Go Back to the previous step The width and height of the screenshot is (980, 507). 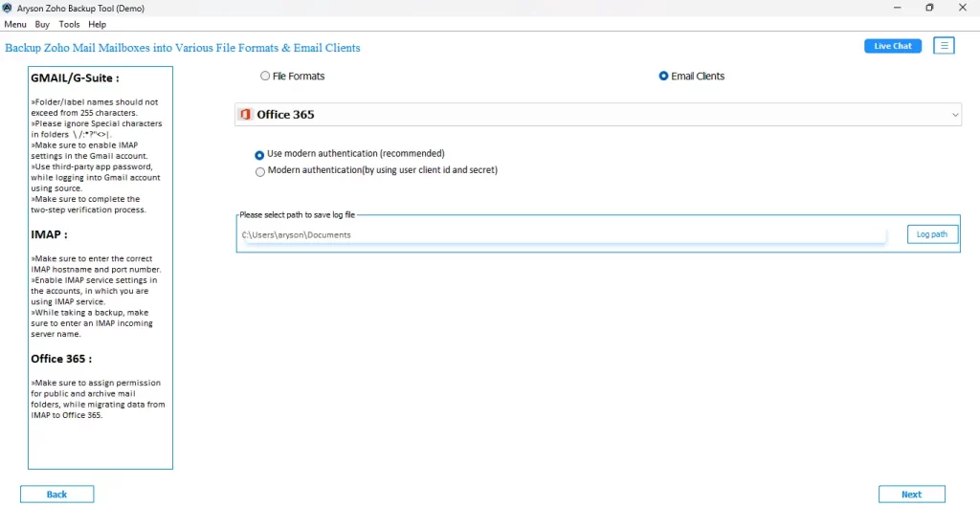(56, 494)
